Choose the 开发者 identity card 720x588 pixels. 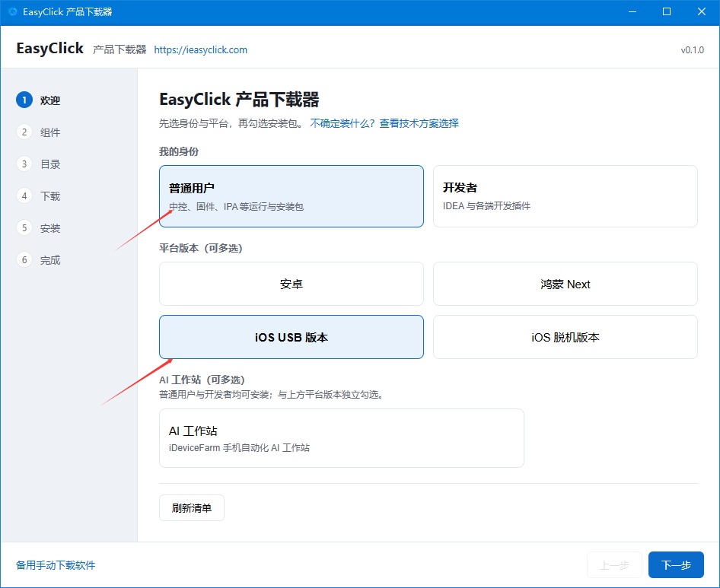pos(565,196)
